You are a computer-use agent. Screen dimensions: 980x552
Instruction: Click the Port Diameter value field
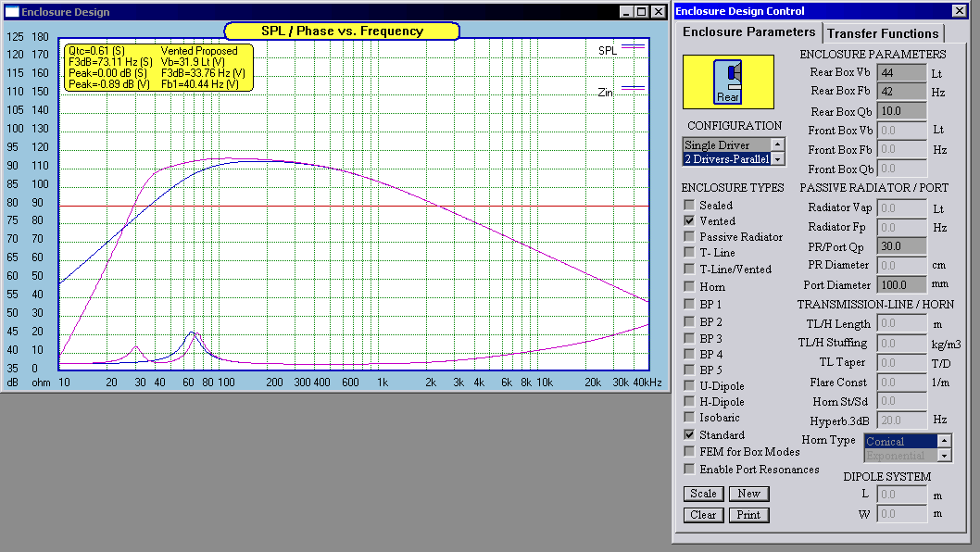tap(900, 285)
